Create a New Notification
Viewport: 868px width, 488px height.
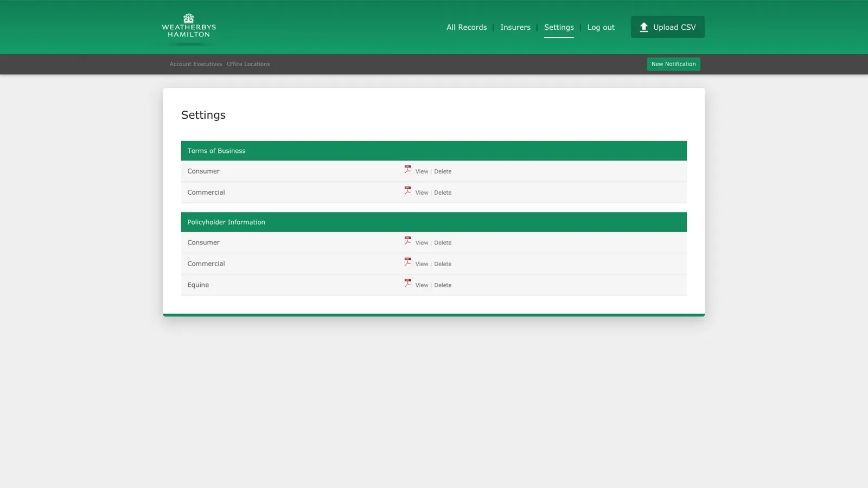tap(673, 64)
